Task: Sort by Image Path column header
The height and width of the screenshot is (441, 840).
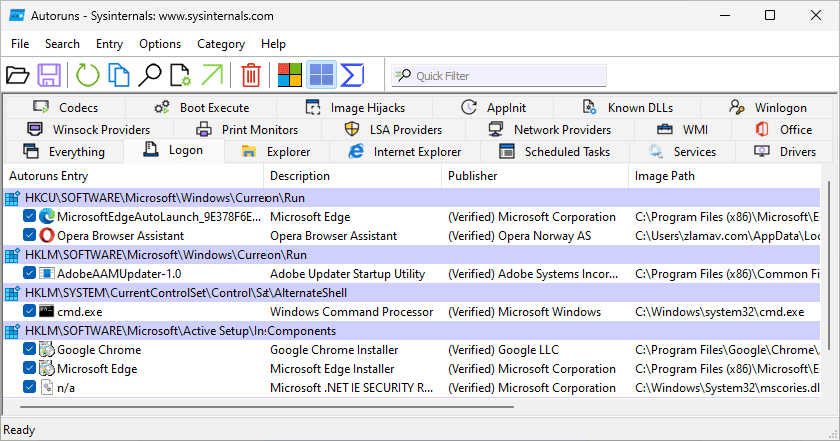Action: click(x=724, y=176)
